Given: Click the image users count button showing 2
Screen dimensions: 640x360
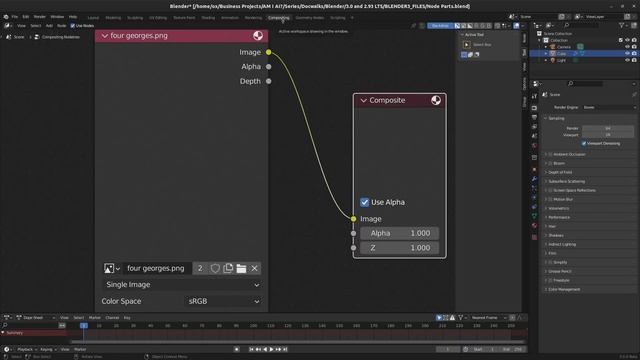Looking at the screenshot, I should tap(200, 268).
